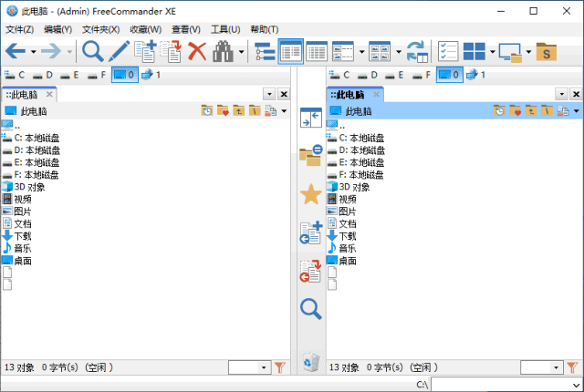Toggle the folder tree view icon
584x392 pixels.
pyautogui.click(x=265, y=51)
